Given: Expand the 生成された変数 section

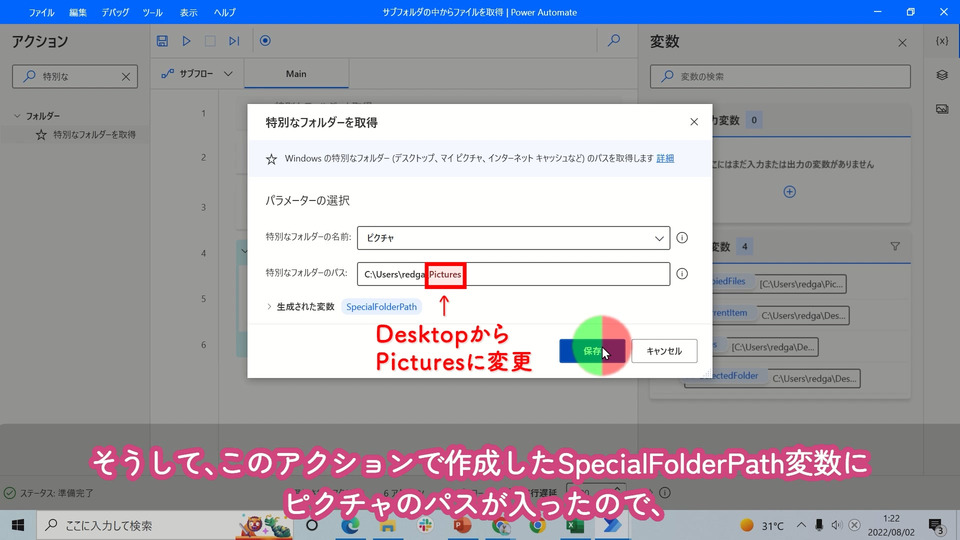Looking at the screenshot, I should point(269,307).
